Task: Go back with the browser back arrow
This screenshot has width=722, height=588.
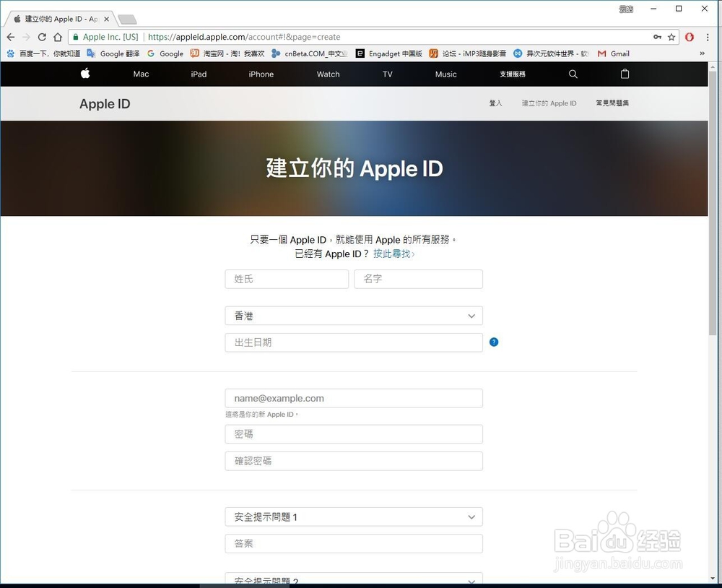Action: (11, 38)
